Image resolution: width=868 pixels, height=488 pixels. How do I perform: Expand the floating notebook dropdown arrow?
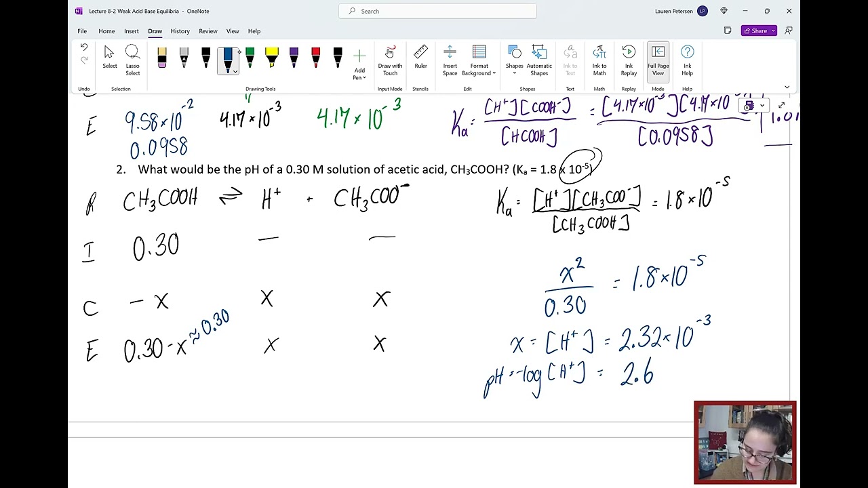coord(762,105)
